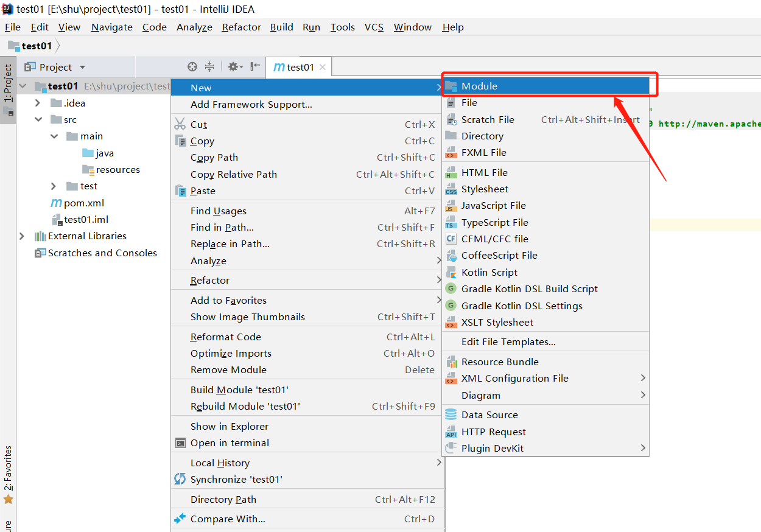761x532 pixels.
Task: Click the FXML File icon
Action: coord(451,152)
